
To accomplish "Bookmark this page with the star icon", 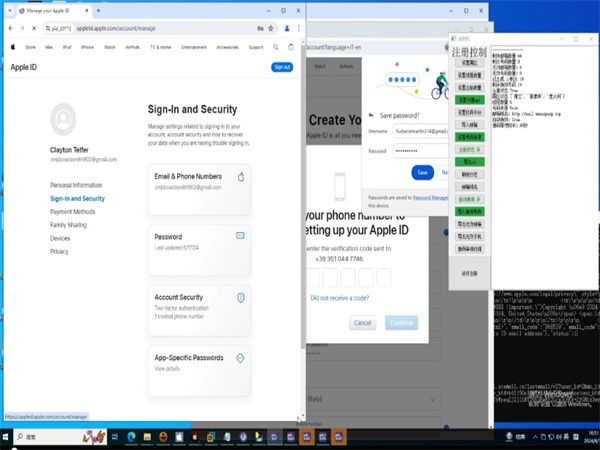I will tap(272, 29).
